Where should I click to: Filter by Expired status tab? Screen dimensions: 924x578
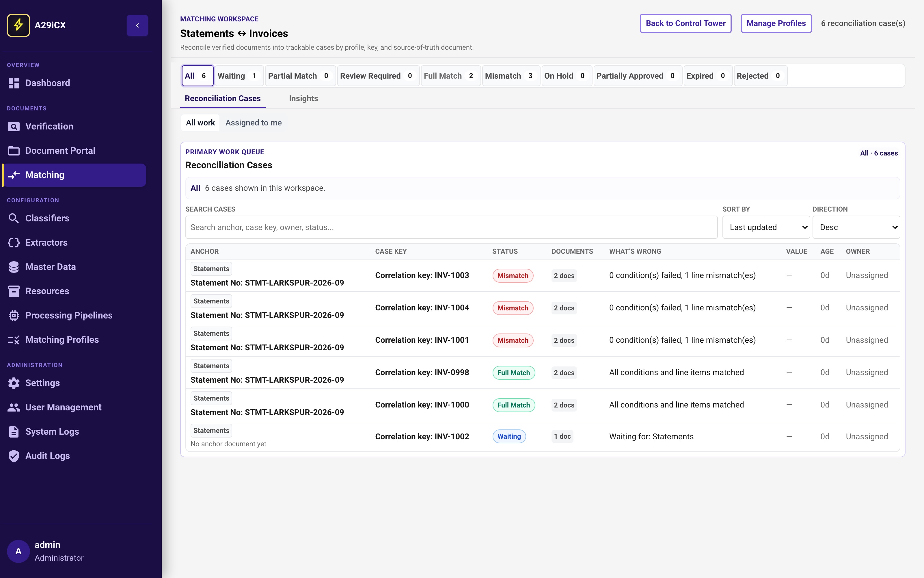click(x=708, y=76)
